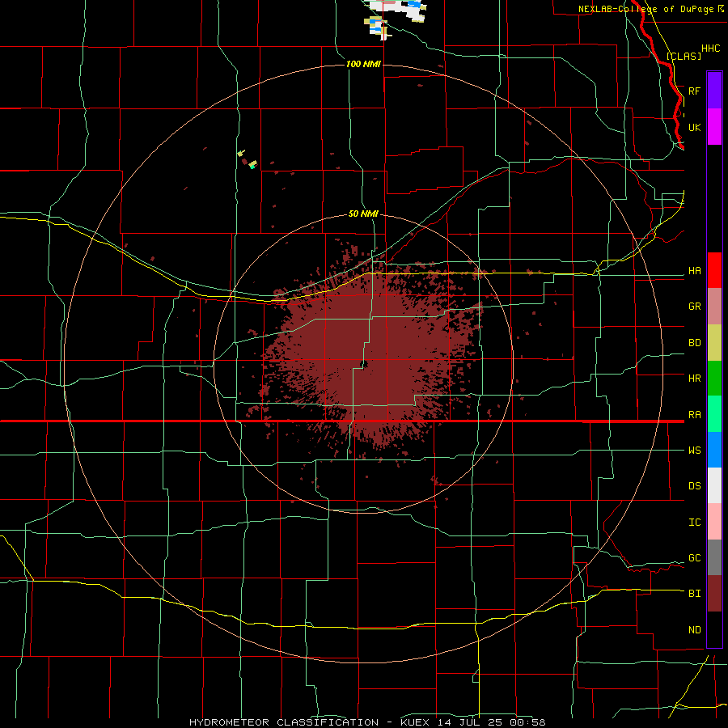
Task: Click the "14 JUL 25" date text
Action: [472, 722]
